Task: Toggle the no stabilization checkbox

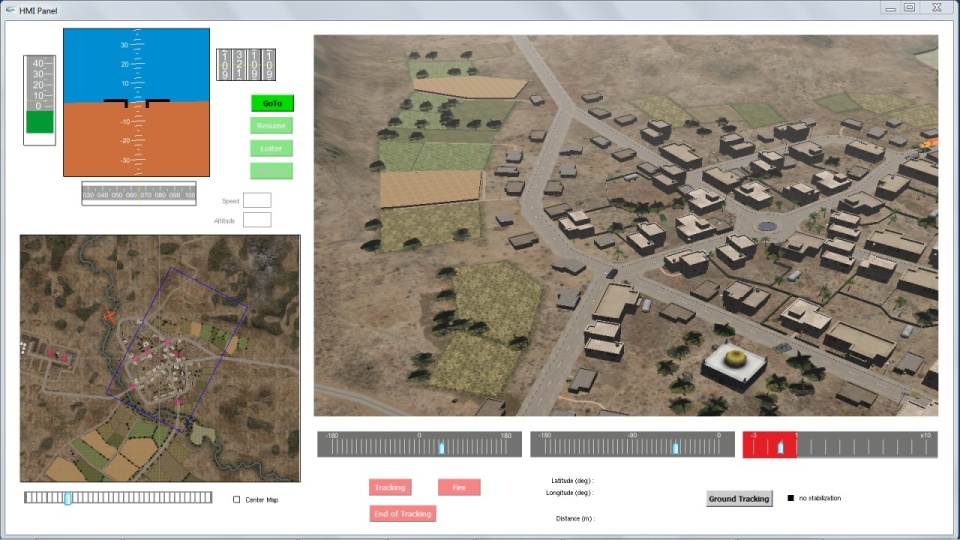Action: click(x=790, y=498)
